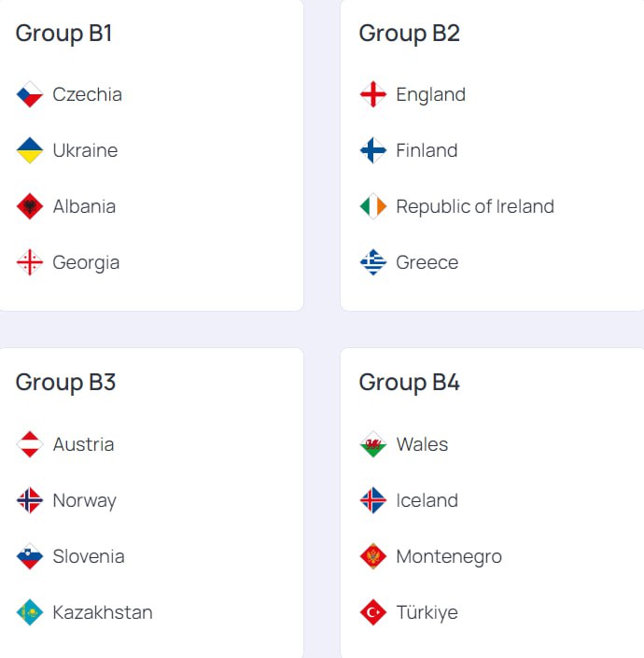
Task: Select the Albania flag icon
Action: (29, 206)
